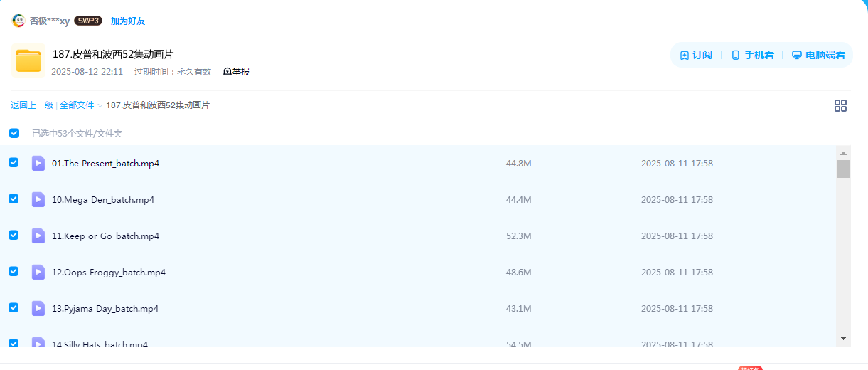Click 返回上一级 breadcrumb link

32,105
